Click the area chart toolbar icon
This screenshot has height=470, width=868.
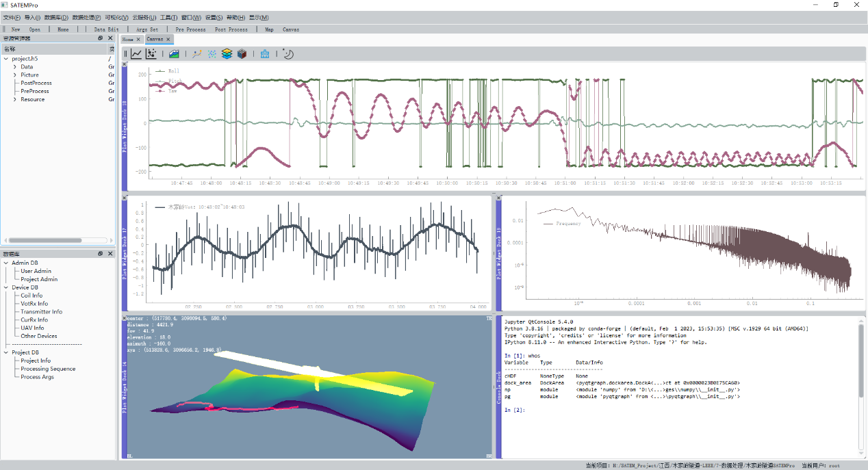click(x=175, y=54)
